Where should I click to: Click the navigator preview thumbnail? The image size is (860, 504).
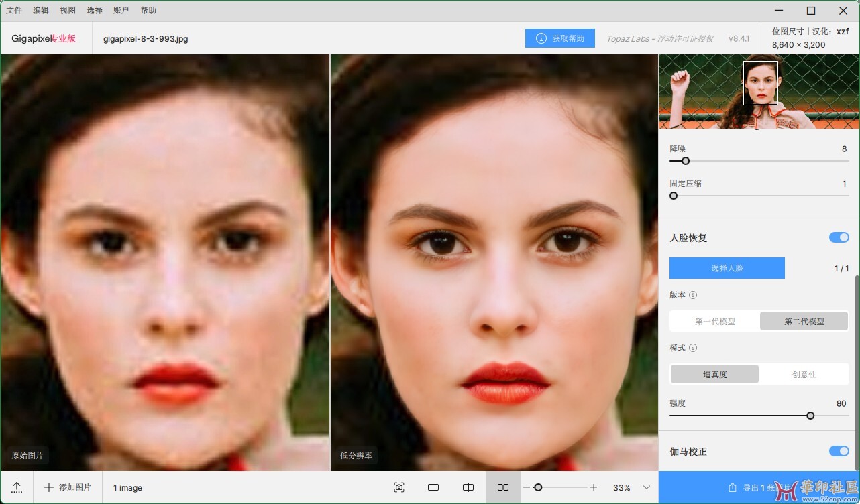(759, 92)
